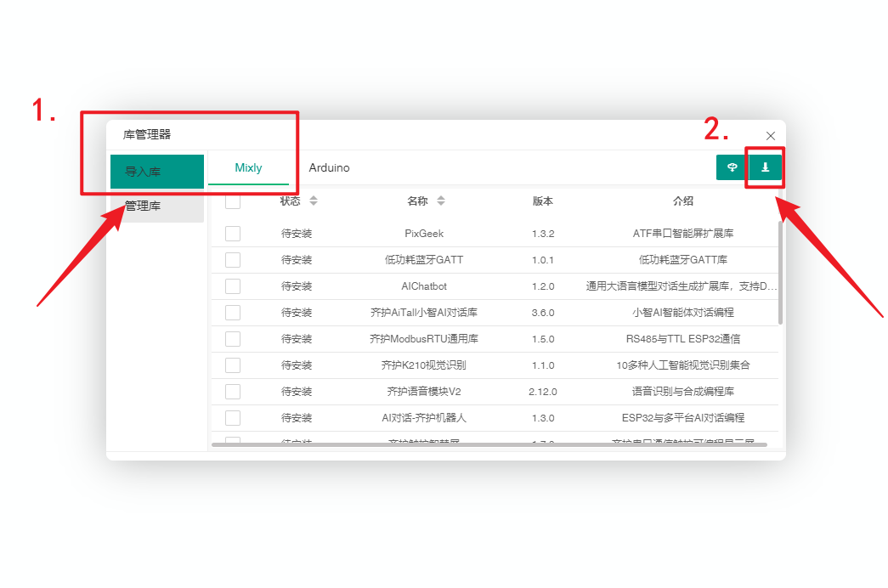The height and width of the screenshot is (588, 888).
Task: Click the 版本 column header
Action: [542, 201]
